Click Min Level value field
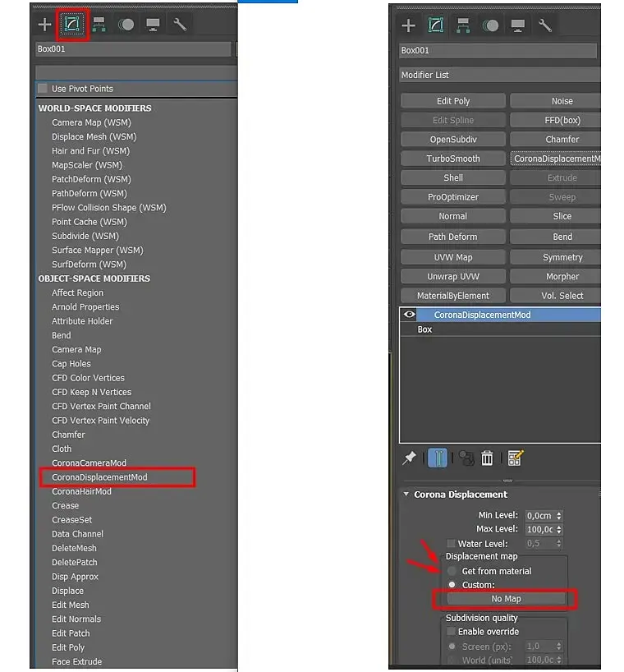The width and height of the screenshot is (624, 672). pyautogui.click(x=539, y=516)
